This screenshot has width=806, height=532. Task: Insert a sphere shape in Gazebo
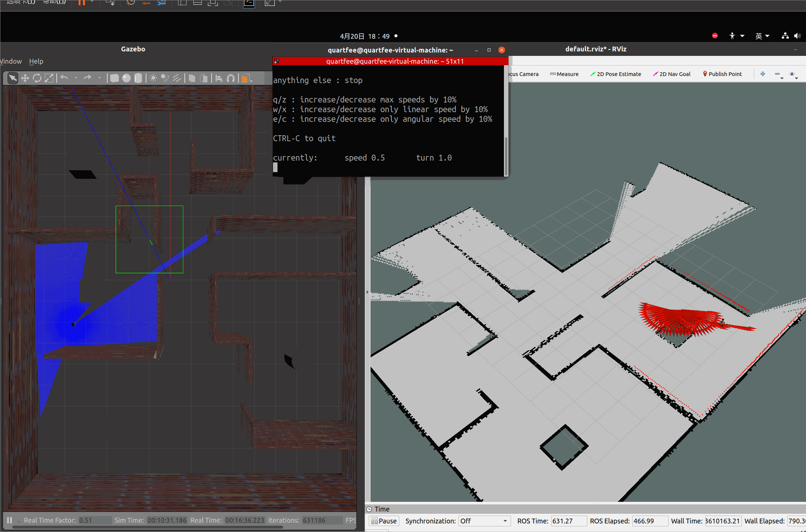pyautogui.click(x=126, y=78)
